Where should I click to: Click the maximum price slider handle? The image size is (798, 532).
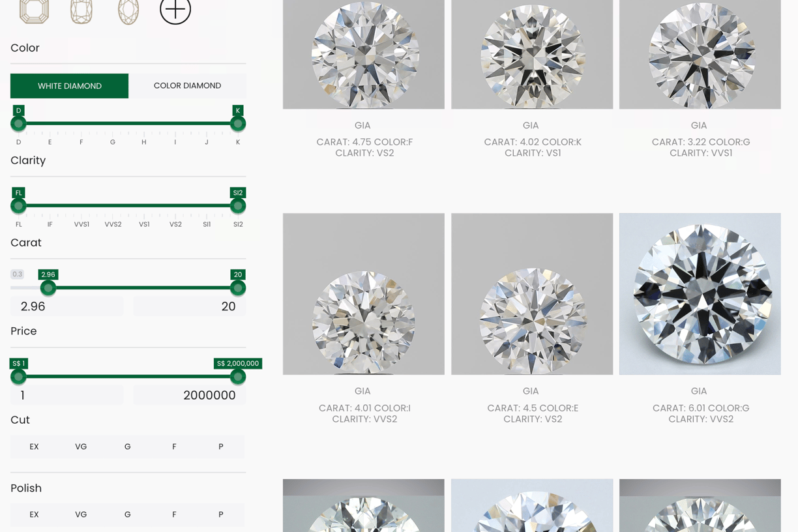pyautogui.click(x=238, y=376)
